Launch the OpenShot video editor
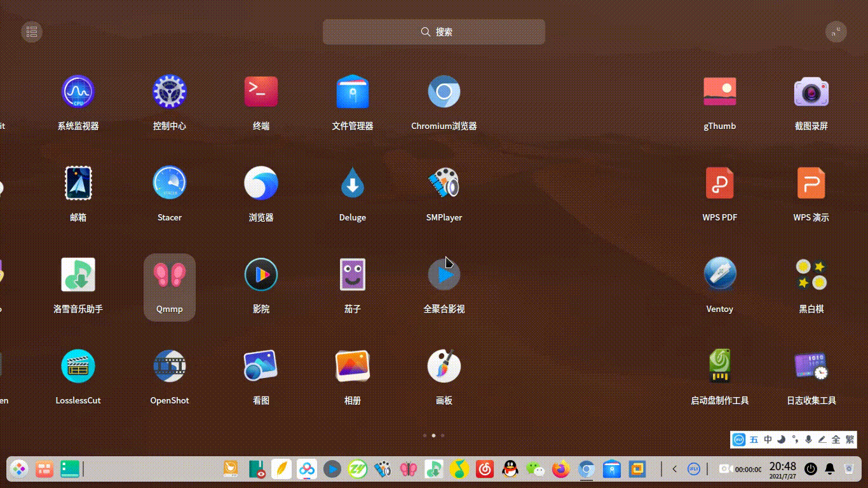868x488 pixels. click(x=170, y=366)
